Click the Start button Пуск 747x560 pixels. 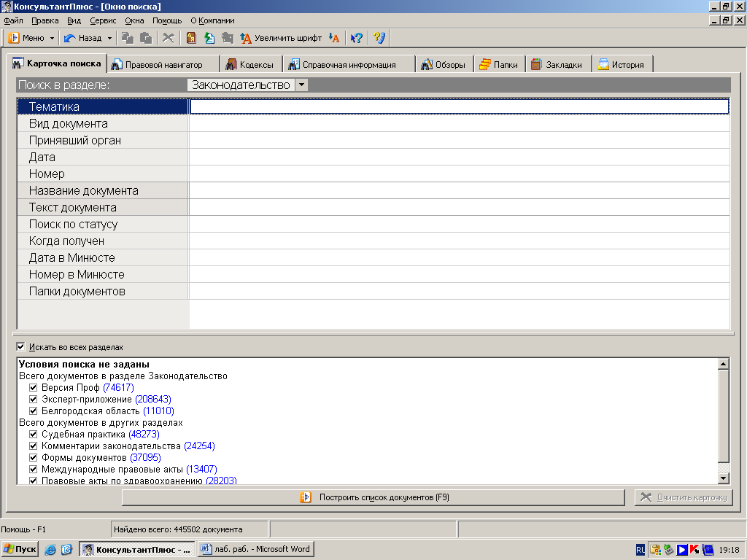(x=20, y=550)
